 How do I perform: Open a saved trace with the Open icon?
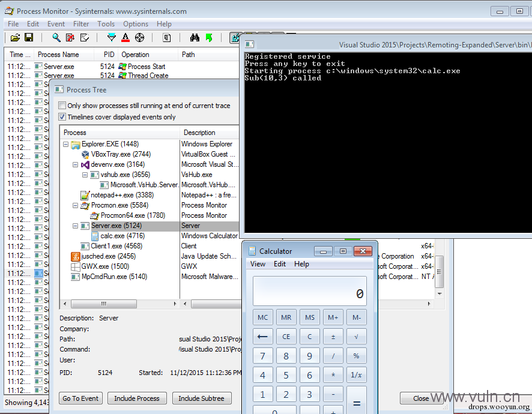click(15, 38)
